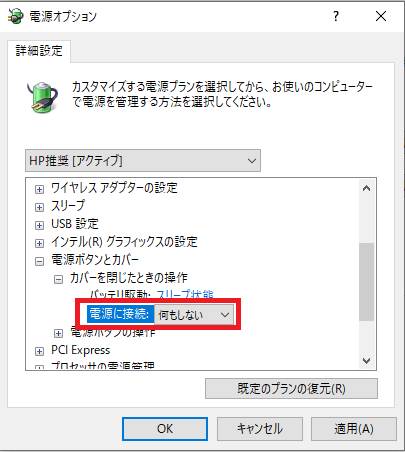This screenshot has height=452, width=405.
Task: Click the scrollbar down arrow in settings list
Action: (x=367, y=361)
